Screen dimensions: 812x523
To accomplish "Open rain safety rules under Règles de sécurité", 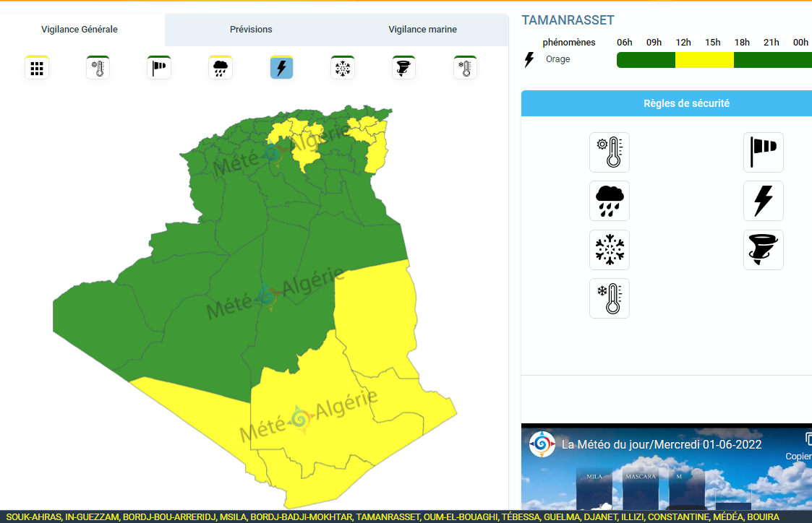I will (609, 201).
